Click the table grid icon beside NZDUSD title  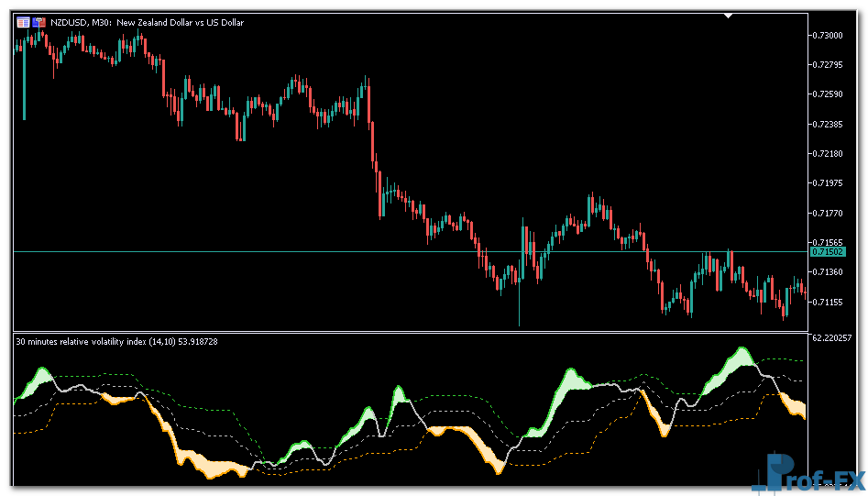click(23, 22)
